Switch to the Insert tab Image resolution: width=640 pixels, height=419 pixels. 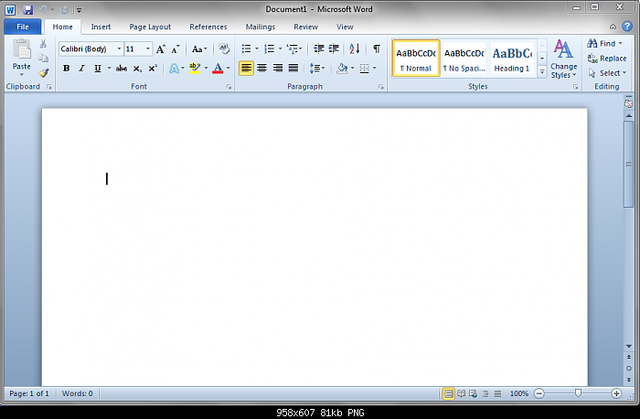(x=101, y=27)
